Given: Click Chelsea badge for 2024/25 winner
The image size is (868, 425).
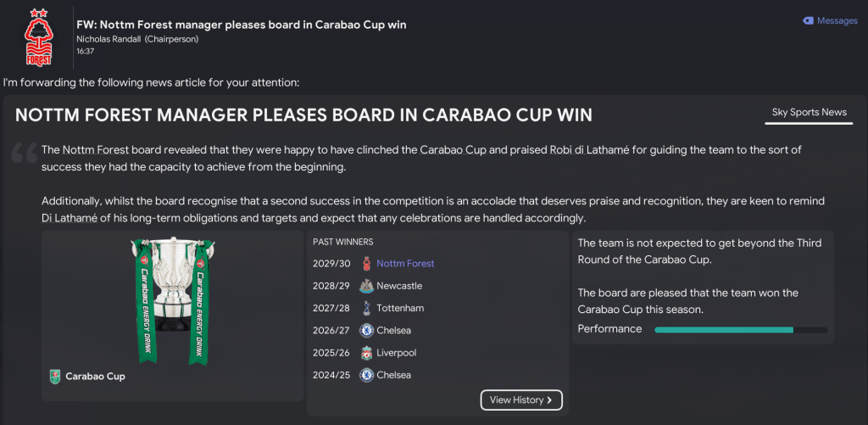Looking at the screenshot, I should point(366,374).
